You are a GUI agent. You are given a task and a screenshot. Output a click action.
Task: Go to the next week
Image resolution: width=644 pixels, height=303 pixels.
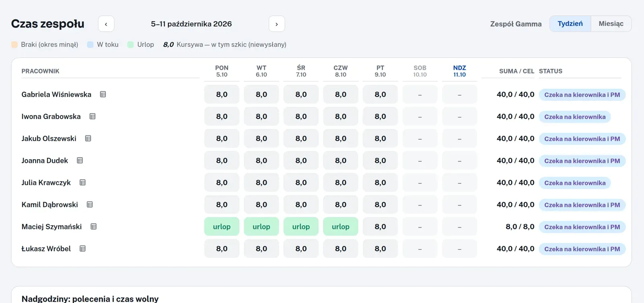[x=277, y=24]
